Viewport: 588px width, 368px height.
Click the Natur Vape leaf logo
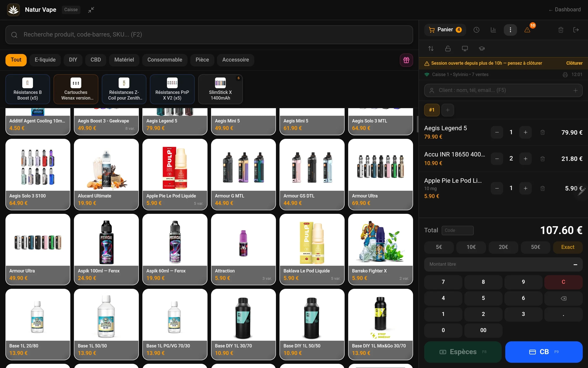coord(13,10)
